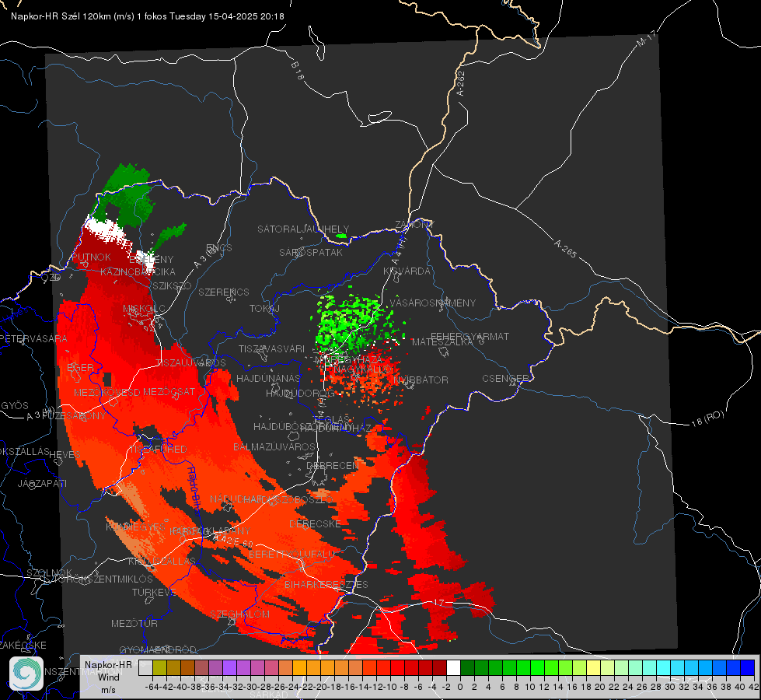Click the KAZINCBARCIKA label
761x700 pixels.
pyautogui.click(x=138, y=271)
